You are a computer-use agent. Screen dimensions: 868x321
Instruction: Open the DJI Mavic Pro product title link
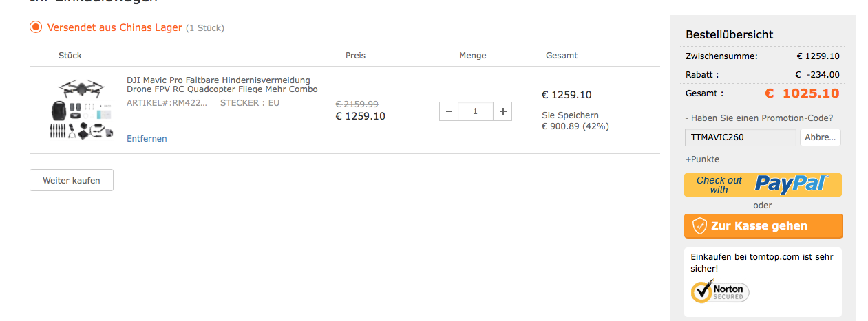[222, 85]
